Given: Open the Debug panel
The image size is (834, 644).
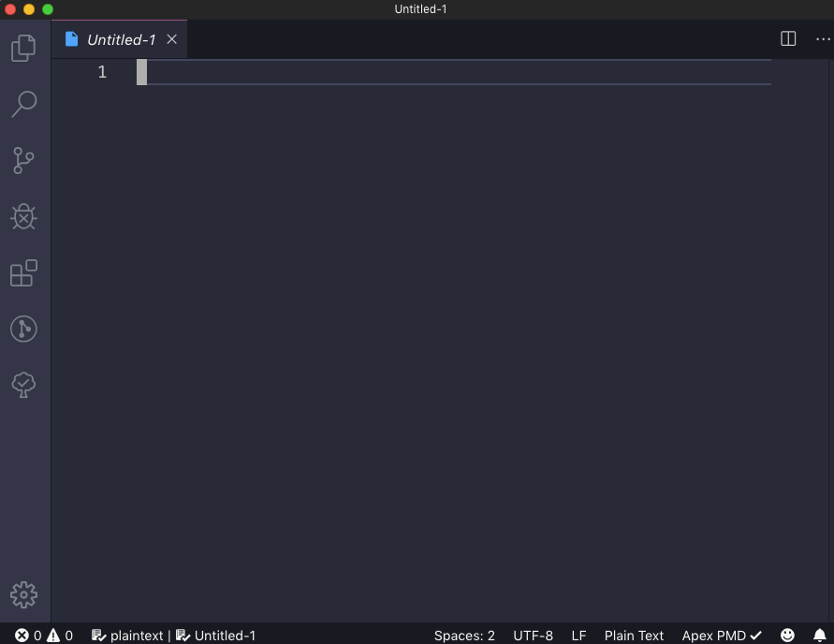Looking at the screenshot, I should point(23,216).
